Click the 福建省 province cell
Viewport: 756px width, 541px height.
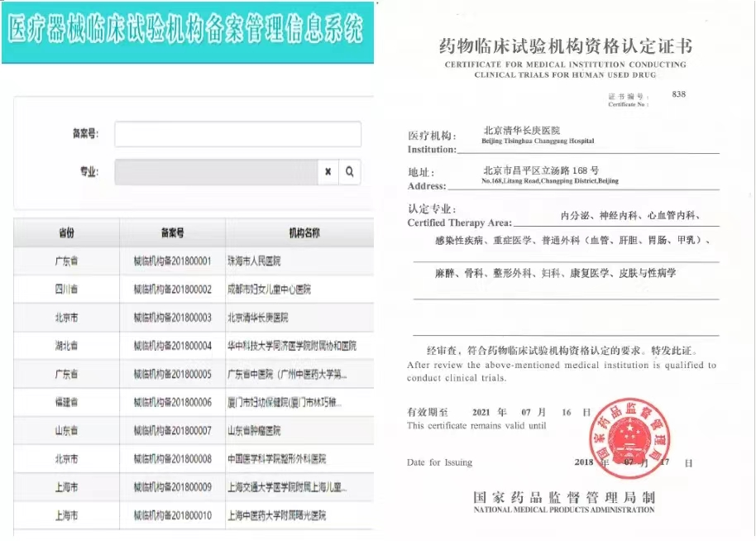[x=67, y=403]
